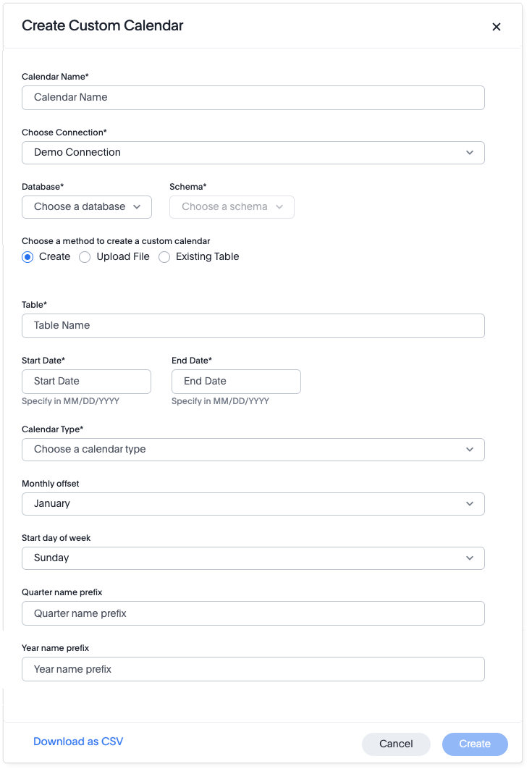532x769 pixels.
Task: Open the Choose a calendar type dropdown
Action: click(x=253, y=450)
